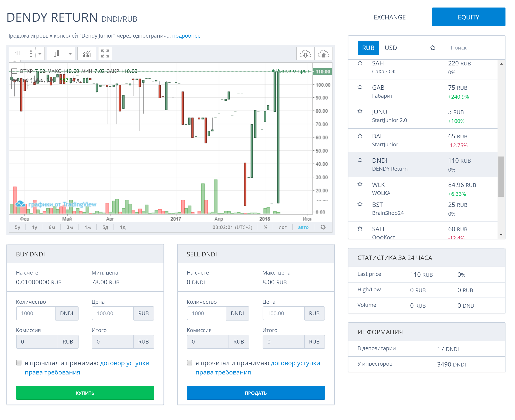
Task: Toggle fullscreen chart mode
Action: tap(105, 53)
